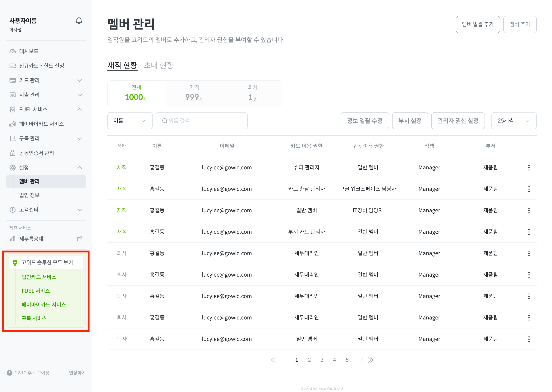The width and height of the screenshot is (552, 392).
Task: Collapse the 설정 menu section
Action: 80,167
